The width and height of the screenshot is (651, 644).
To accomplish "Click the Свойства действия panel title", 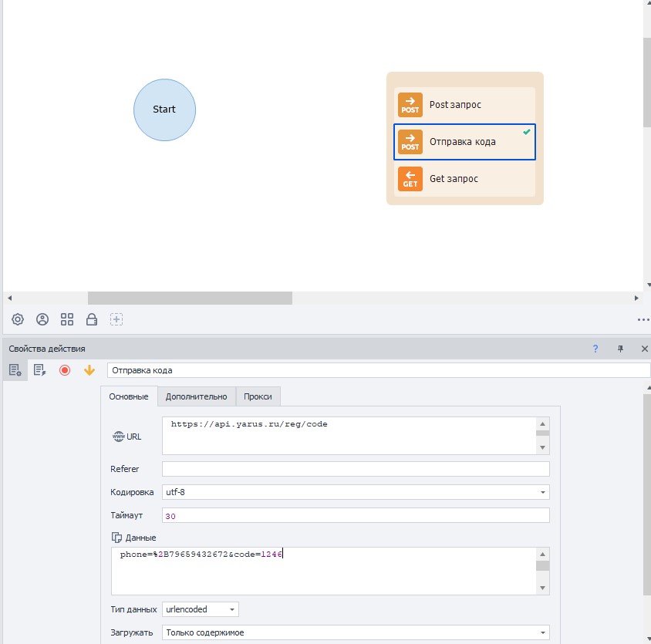I will (47, 349).
